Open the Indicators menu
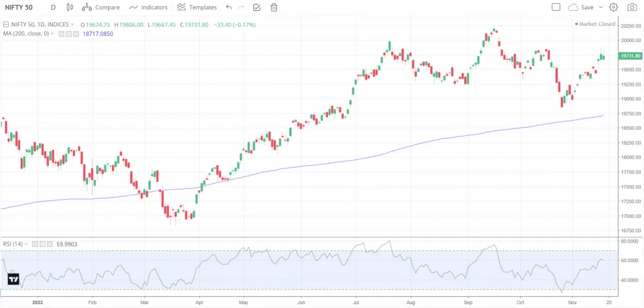The image size is (644, 308). point(148,7)
